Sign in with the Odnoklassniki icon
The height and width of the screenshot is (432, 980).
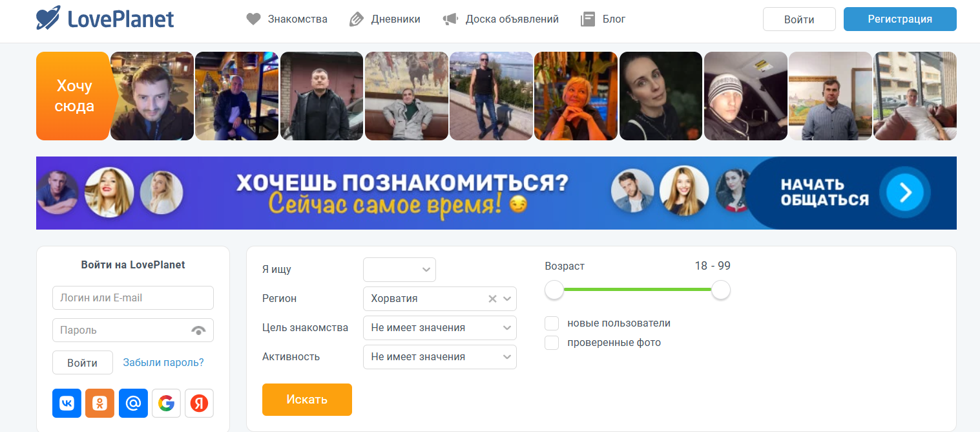click(x=99, y=404)
